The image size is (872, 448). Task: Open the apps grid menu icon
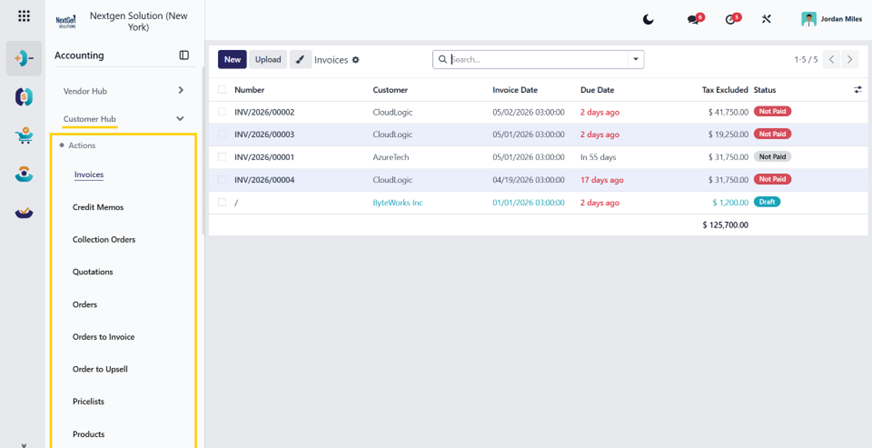pyautogui.click(x=24, y=16)
